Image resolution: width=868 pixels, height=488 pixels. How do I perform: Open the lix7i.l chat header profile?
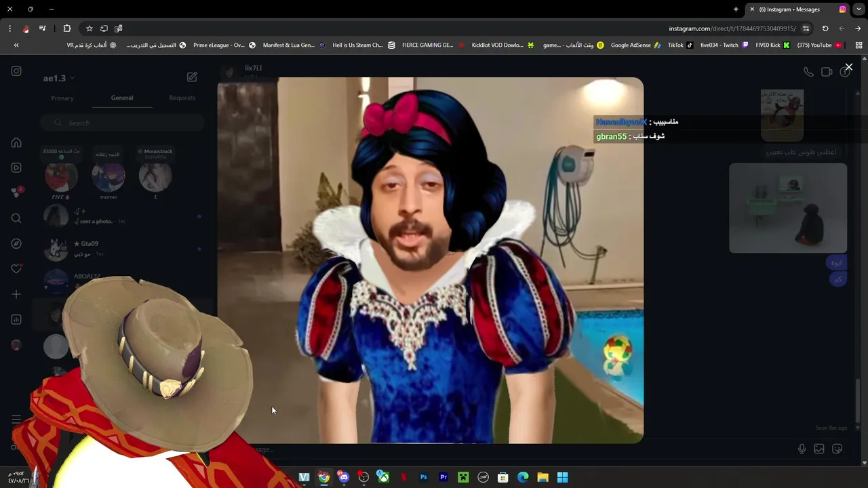click(244, 71)
